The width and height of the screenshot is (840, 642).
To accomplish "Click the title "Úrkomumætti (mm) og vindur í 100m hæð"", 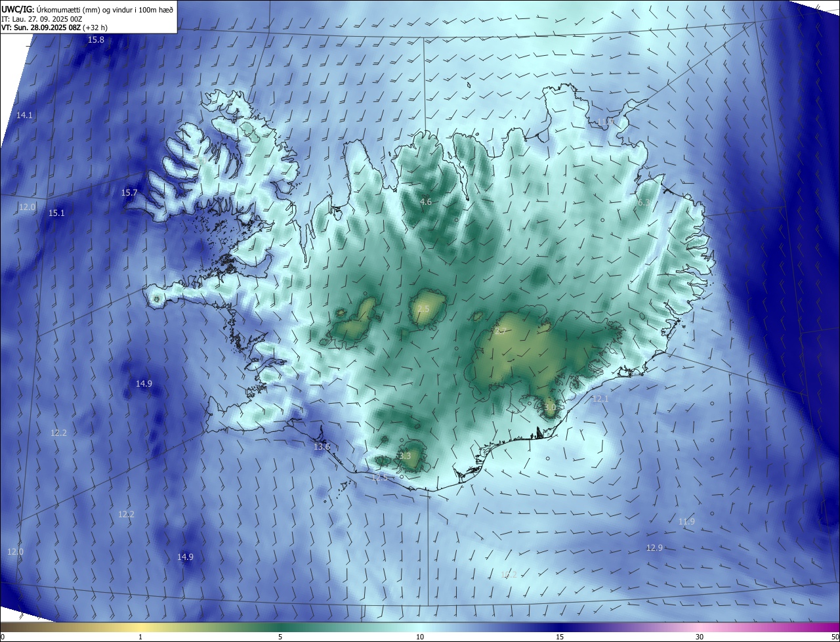I will [x=105, y=9].
